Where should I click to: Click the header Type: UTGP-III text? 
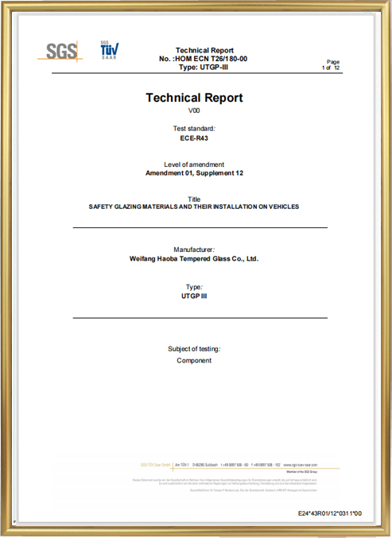[x=204, y=68]
